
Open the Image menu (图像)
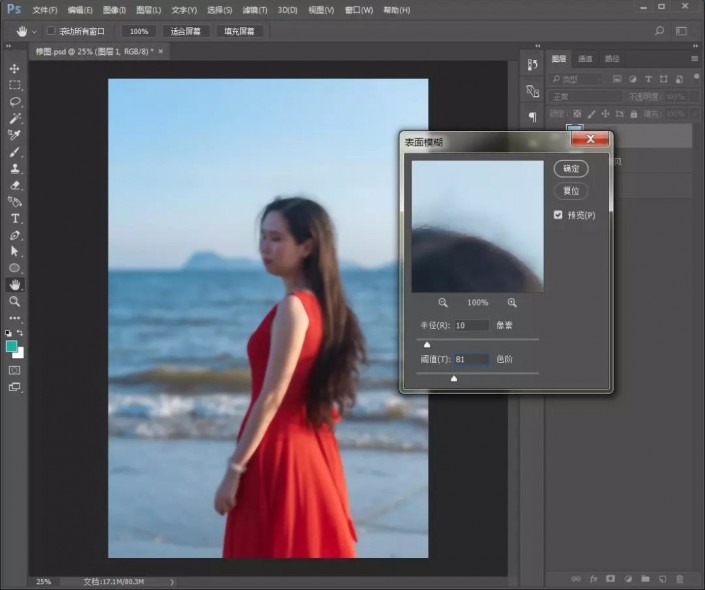pos(114,10)
